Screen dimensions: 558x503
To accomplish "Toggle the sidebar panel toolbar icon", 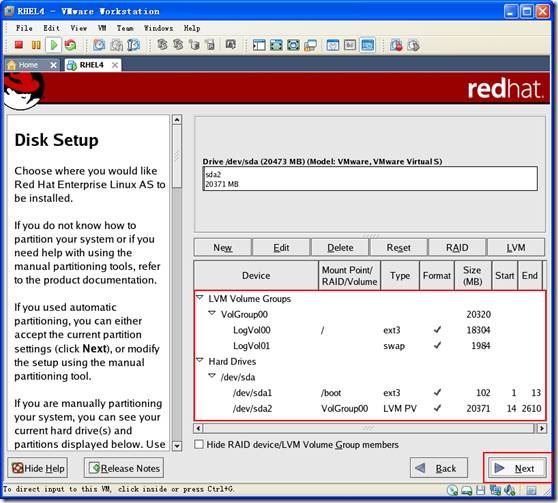I will [259, 45].
